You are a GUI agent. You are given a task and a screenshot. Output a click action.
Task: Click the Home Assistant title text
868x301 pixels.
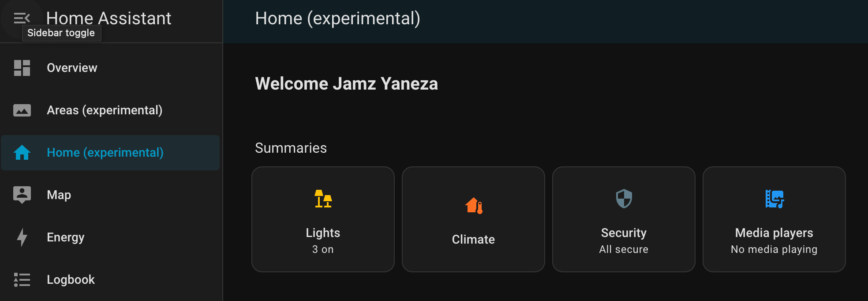coord(109,18)
